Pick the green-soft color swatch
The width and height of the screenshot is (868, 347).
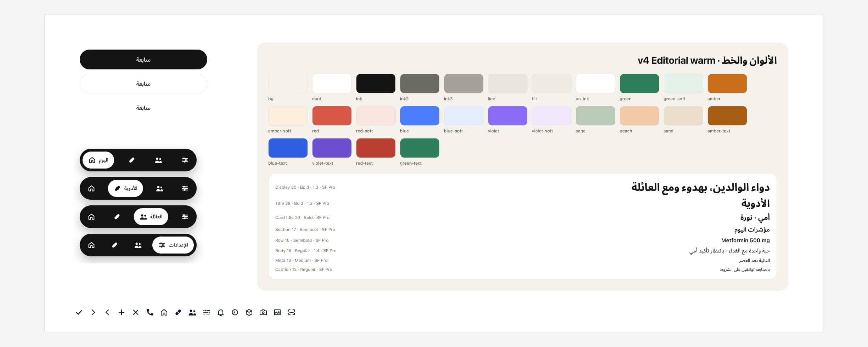tap(683, 84)
